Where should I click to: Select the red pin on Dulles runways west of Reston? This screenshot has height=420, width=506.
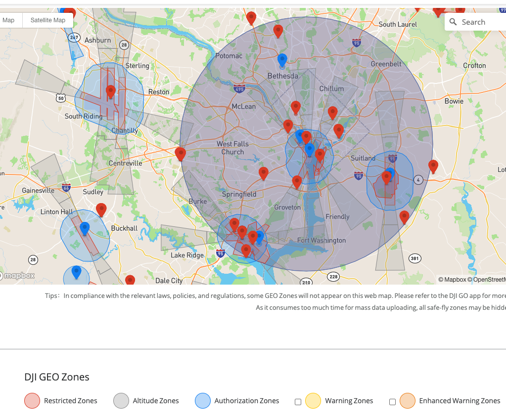(111, 91)
